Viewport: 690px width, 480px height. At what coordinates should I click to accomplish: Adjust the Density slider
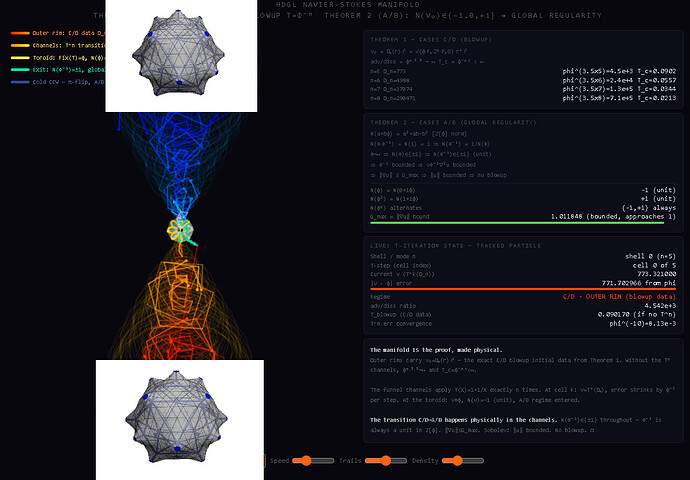point(462,461)
